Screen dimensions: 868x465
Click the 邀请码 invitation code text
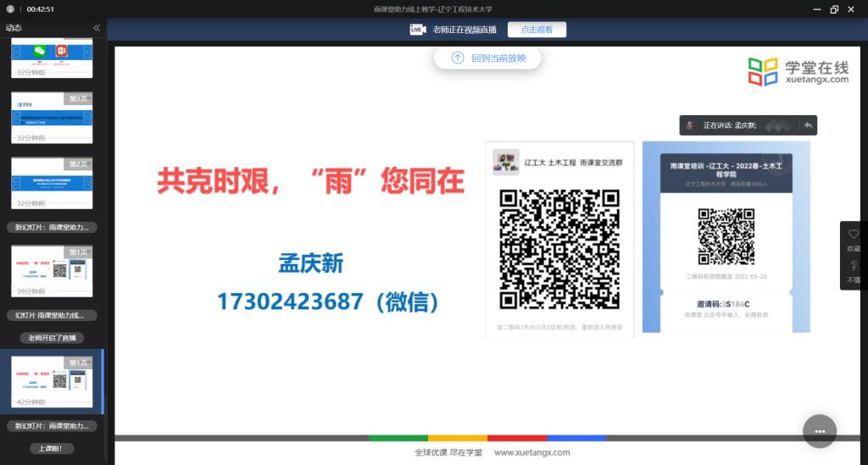point(723,304)
